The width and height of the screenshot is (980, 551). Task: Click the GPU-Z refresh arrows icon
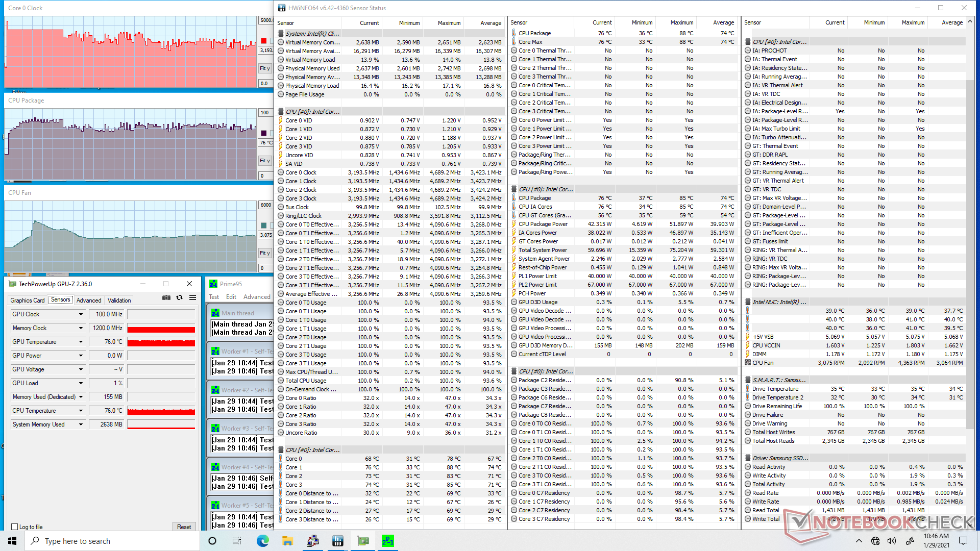pyautogui.click(x=179, y=297)
